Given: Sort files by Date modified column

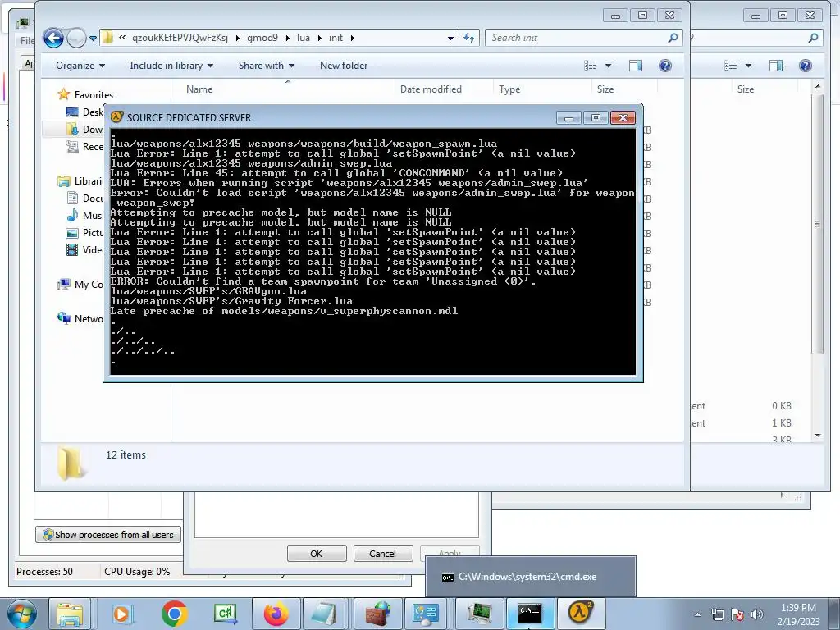Looking at the screenshot, I should (431, 89).
